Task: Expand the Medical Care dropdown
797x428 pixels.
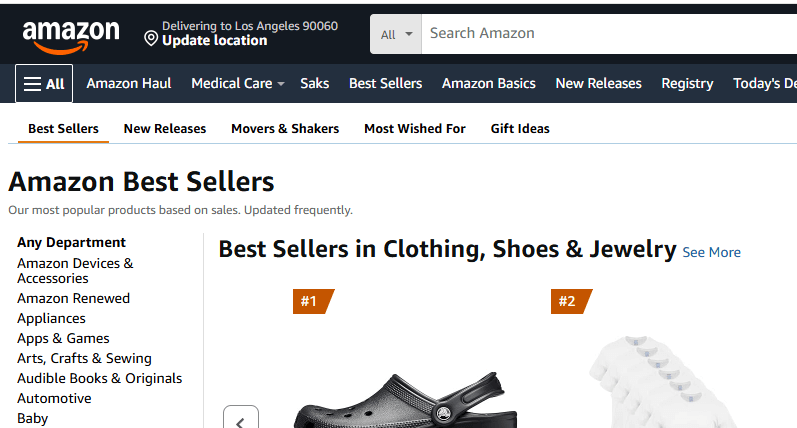Action: pos(237,83)
